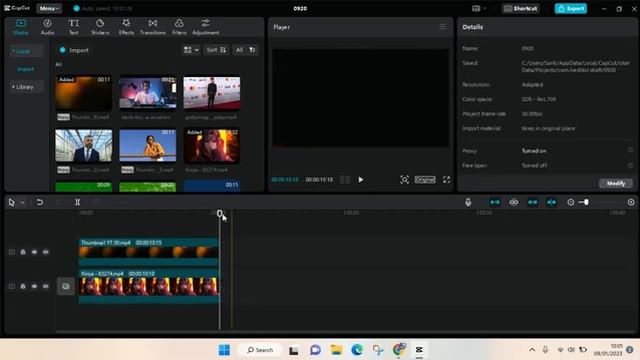Click the Modify button in Details
This screenshot has height=360, width=640.
[x=616, y=183]
